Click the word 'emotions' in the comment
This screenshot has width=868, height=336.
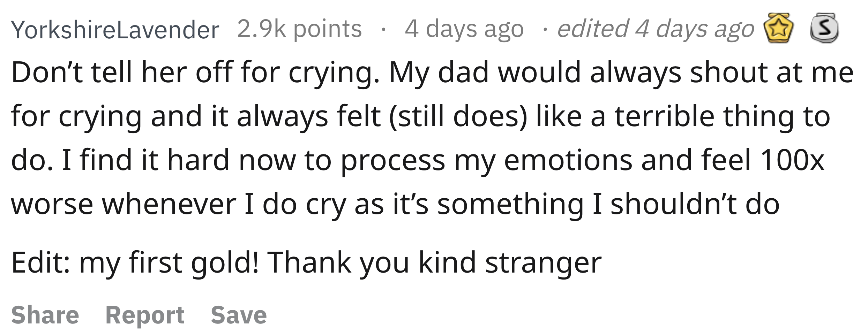click(568, 160)
